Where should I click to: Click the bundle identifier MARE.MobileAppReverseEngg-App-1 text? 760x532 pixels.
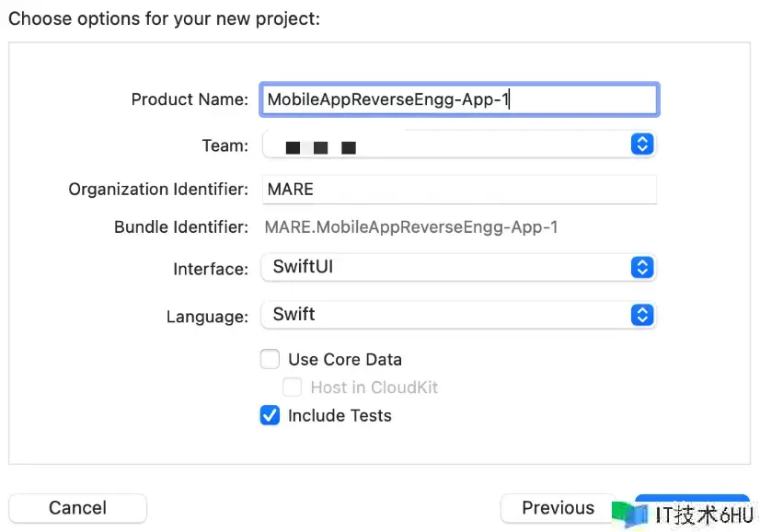point(411,227)
